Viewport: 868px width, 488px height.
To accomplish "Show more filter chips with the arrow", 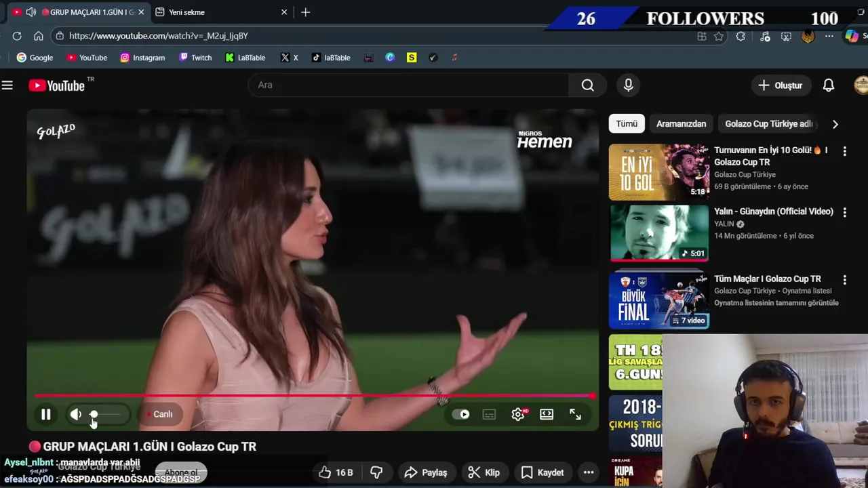I will (835, 124).
